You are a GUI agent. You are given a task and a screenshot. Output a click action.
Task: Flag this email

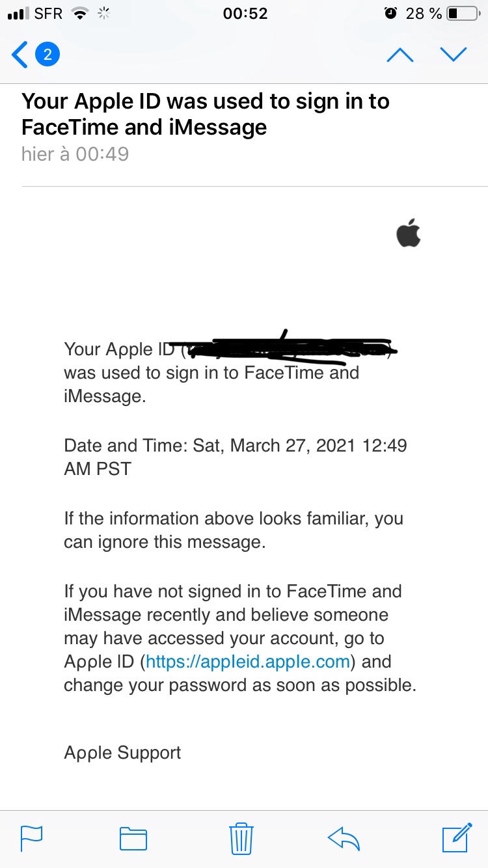click(31, 837)
